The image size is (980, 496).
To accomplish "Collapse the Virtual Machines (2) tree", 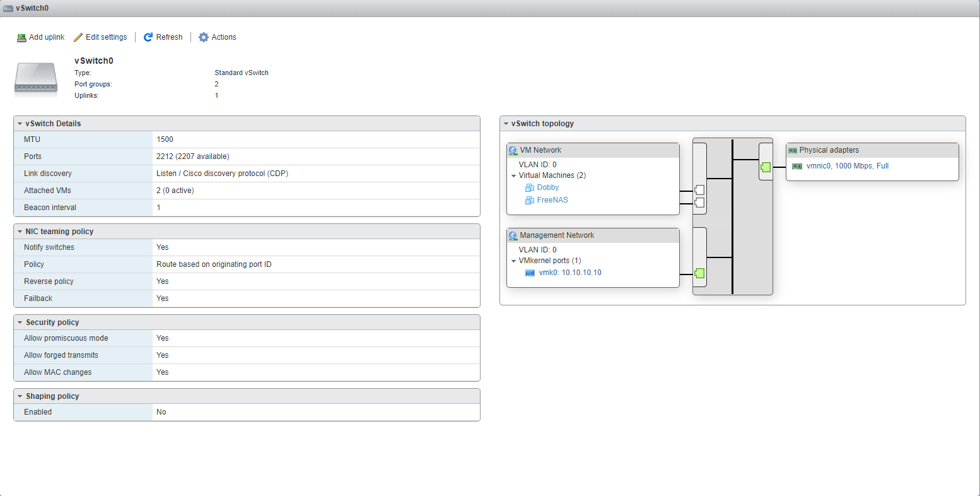I will [x=514, y=176].
